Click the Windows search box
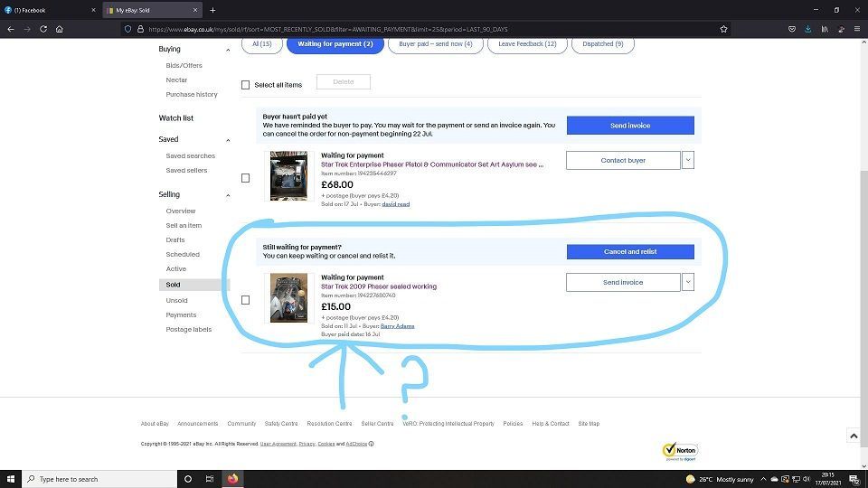Screen dimensions: 868x488 pos(99,479)
